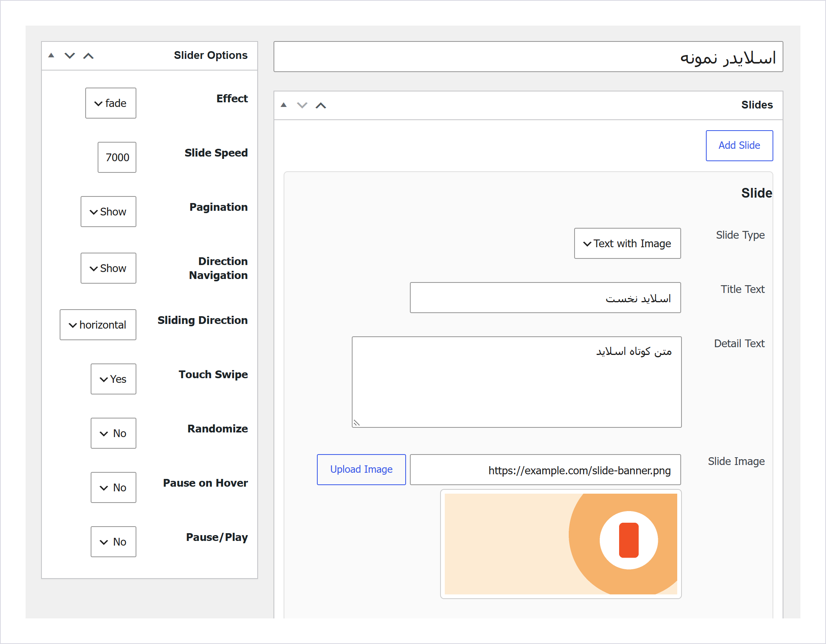Click the Slide Speed input field
The width and height of the screenshot is (826, 644).
[x=117, y=157]
